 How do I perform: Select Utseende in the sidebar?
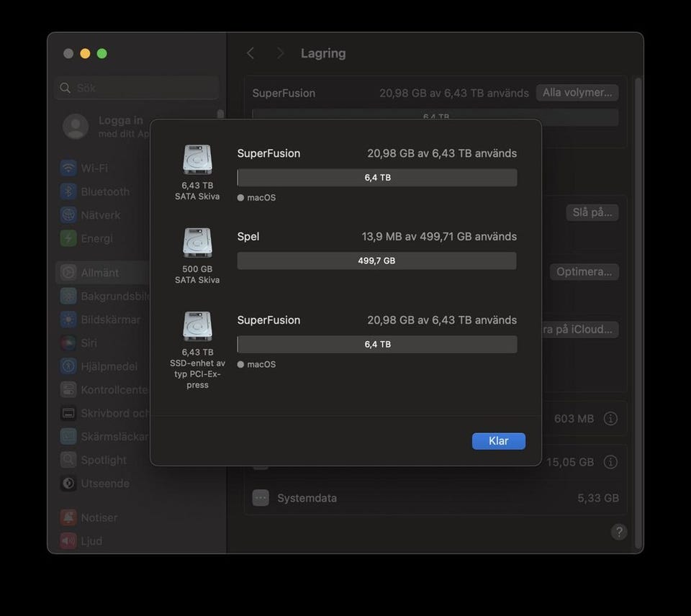click(x=104, y=484)
